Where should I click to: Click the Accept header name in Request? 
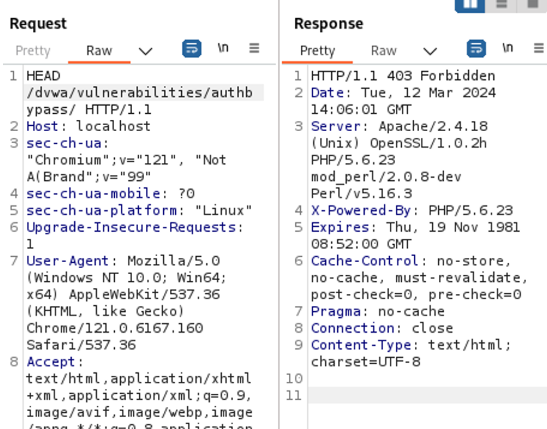pyautogui.click(x=51, y=362)
